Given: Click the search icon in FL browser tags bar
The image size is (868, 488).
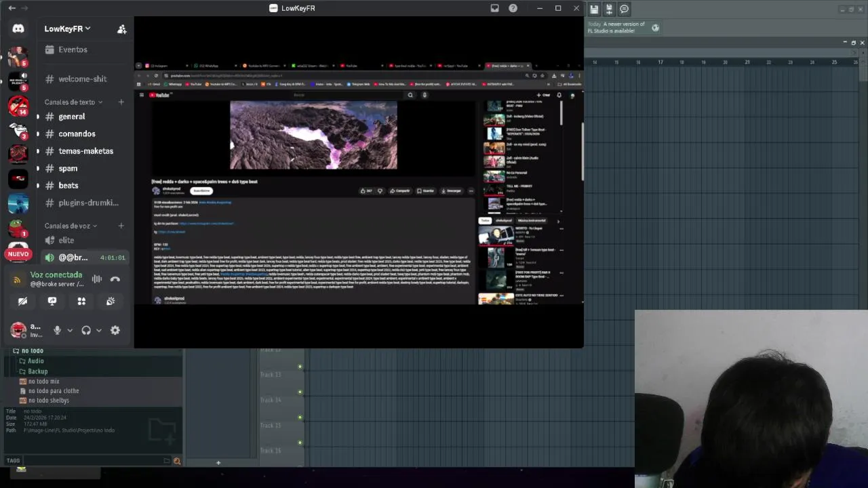Looking at the screenshot, I should pyautogui.click(x=177, y=461).
